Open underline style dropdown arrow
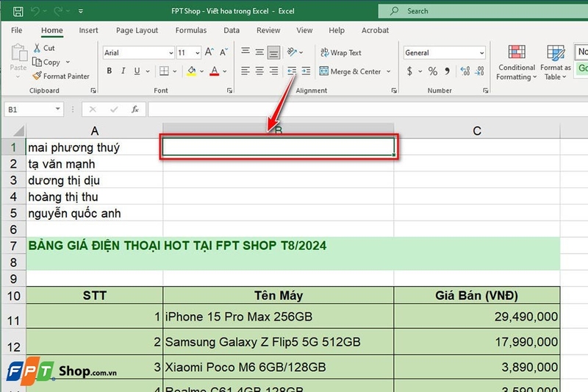 point(148,71)
